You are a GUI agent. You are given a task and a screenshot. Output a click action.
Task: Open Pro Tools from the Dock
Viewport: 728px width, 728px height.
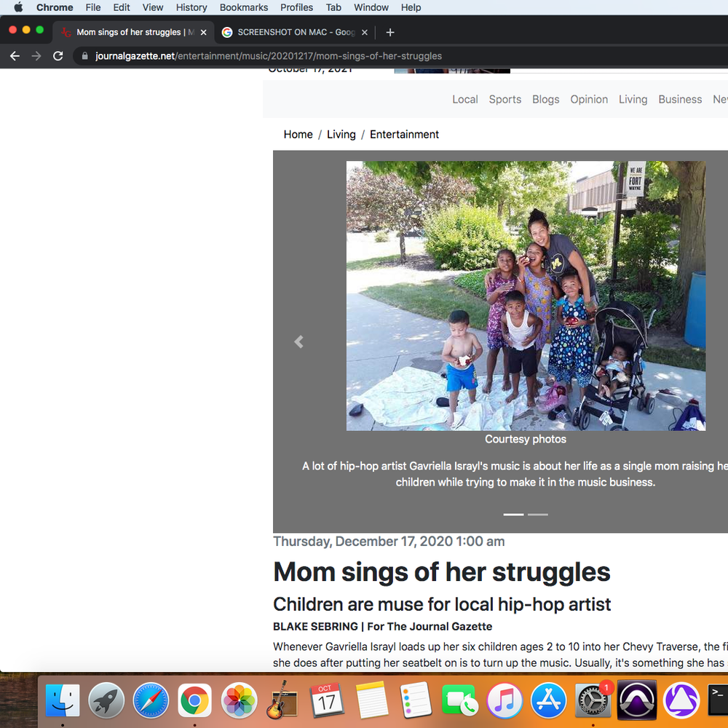[637, 700]
